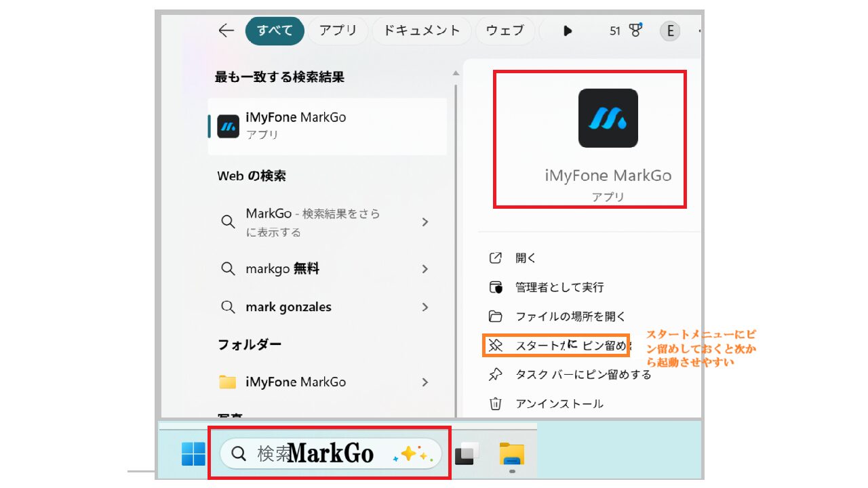Click the sparkle icon in search box
Screen dimensions: 868x488
413,454
